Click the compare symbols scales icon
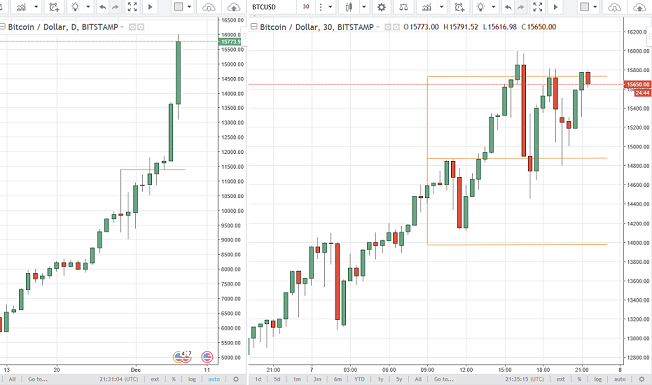 click(x=403, y=7)
